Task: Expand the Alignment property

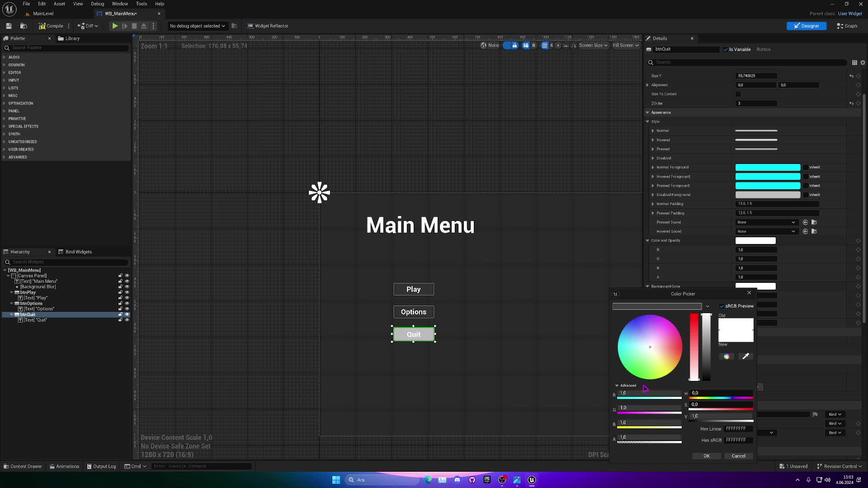Action: click(647, 85)
